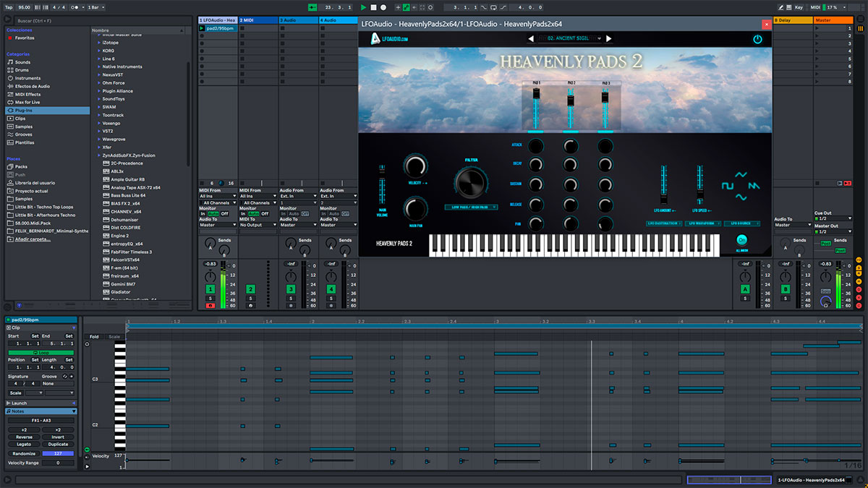The image size is (868, 488).
Task: Click the hot-swap groove button in Clip panel
Action: click(64, 377)
